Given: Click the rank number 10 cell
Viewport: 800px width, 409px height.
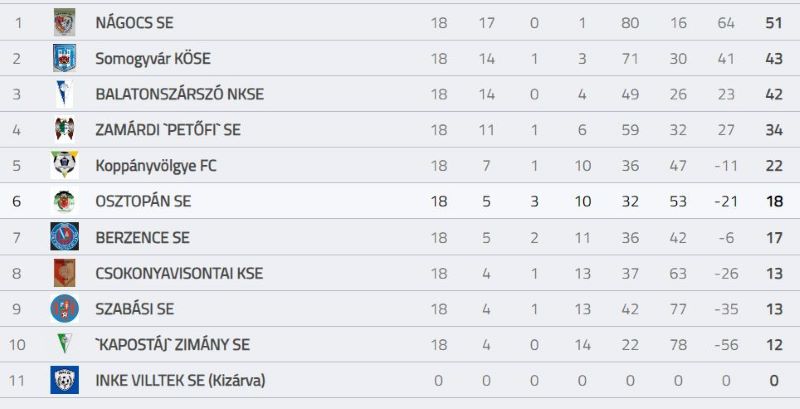Looking at the screenshot, I should pyautogui.click(x=17, y=345).
